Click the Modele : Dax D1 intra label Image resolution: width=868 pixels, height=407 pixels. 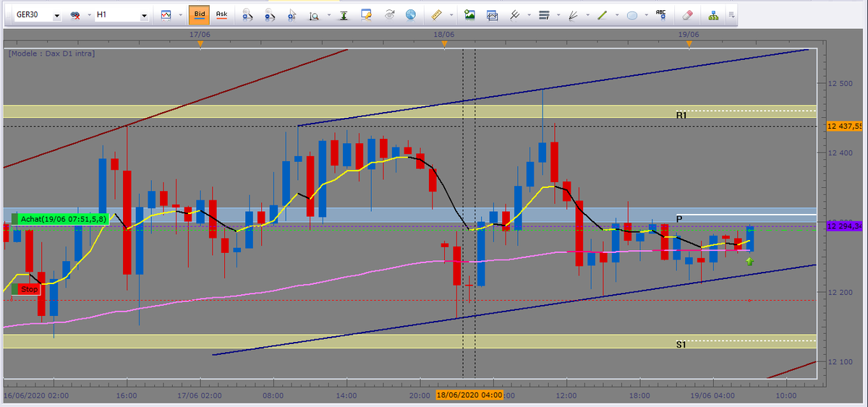51,53
